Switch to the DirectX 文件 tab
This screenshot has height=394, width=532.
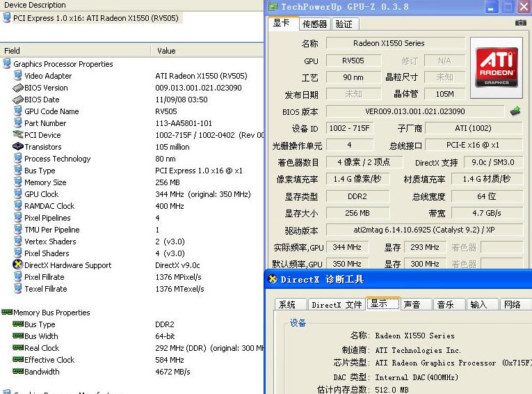pos(337,304)
